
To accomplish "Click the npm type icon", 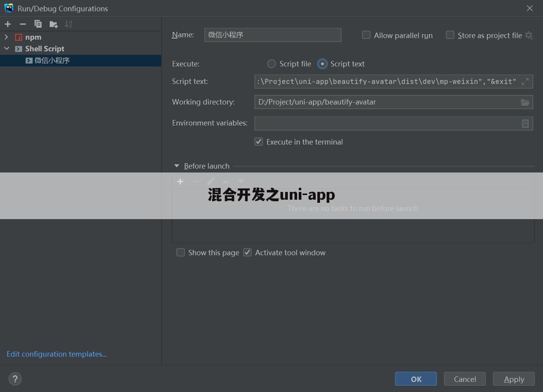I will coord(19,37).
